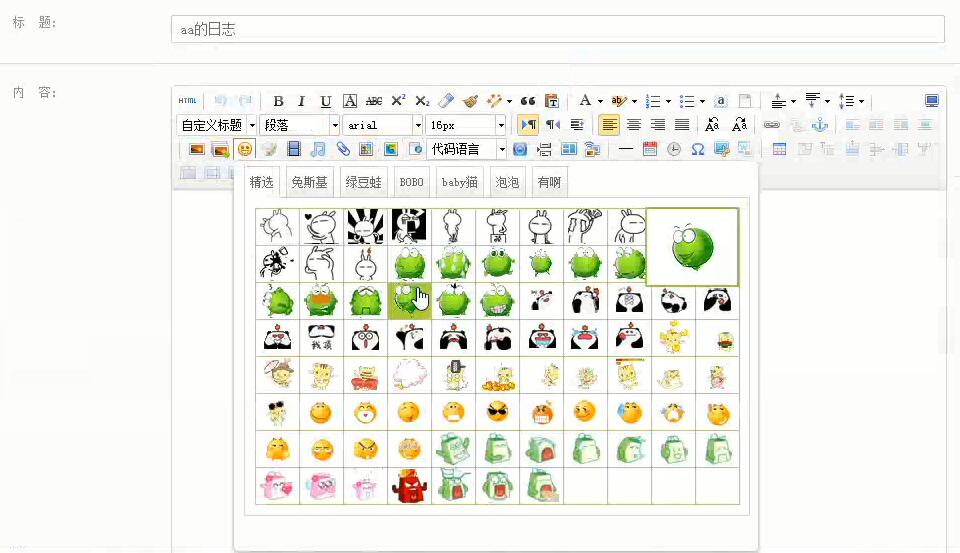Viewport: 960px width, 553px height.
Task: Click the smiley emoticon toolbar button
Action: tap(245, 149)
